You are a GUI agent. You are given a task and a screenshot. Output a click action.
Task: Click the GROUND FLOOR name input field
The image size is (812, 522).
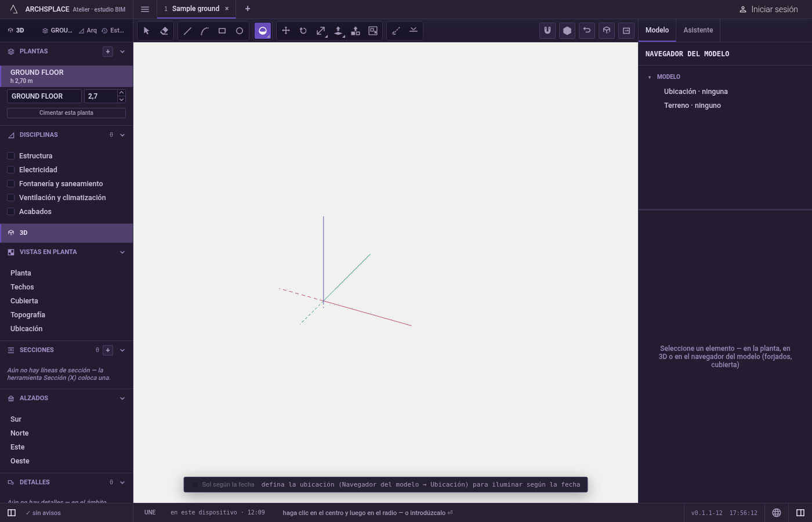[x=44, y=96]
